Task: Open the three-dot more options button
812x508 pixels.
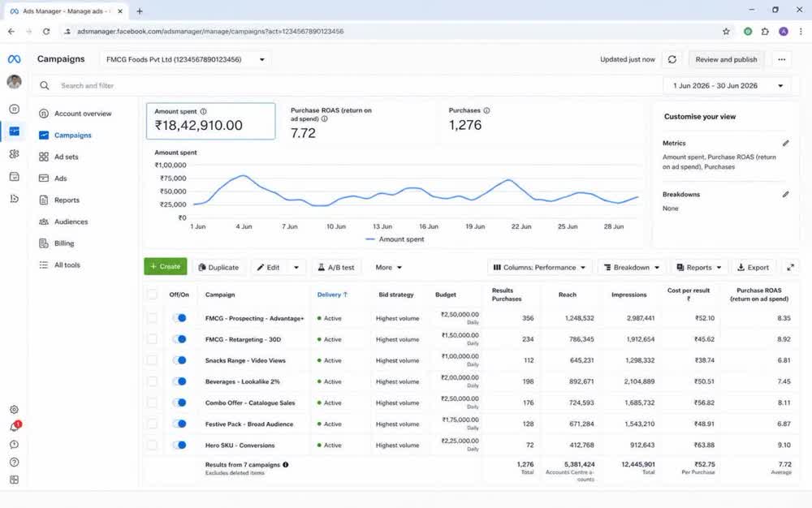Action: pos(781,59)
